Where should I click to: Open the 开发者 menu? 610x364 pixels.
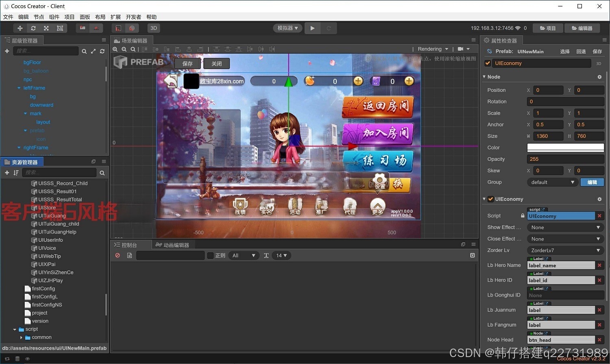click(x=133, y=17)
